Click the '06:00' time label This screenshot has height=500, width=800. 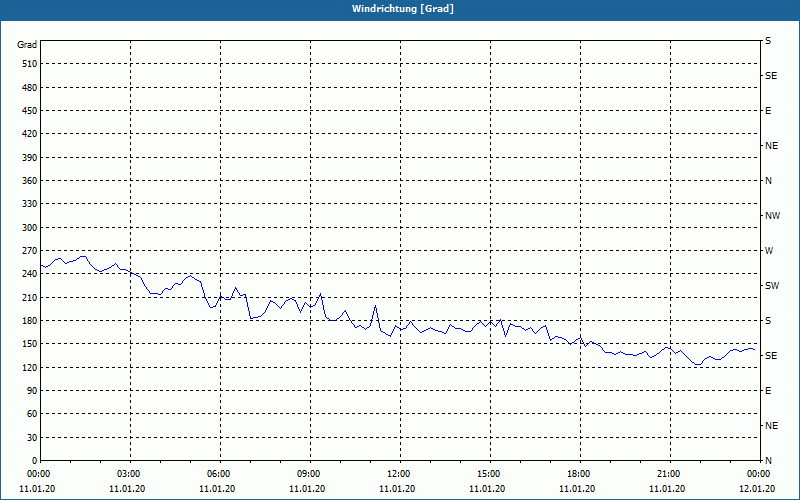[218, 474]
